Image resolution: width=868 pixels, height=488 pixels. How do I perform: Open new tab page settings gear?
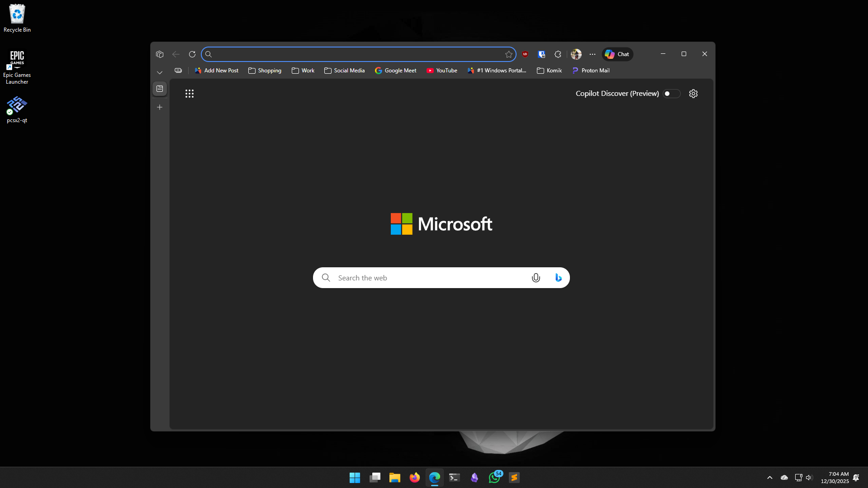click(x=693, y=94)
